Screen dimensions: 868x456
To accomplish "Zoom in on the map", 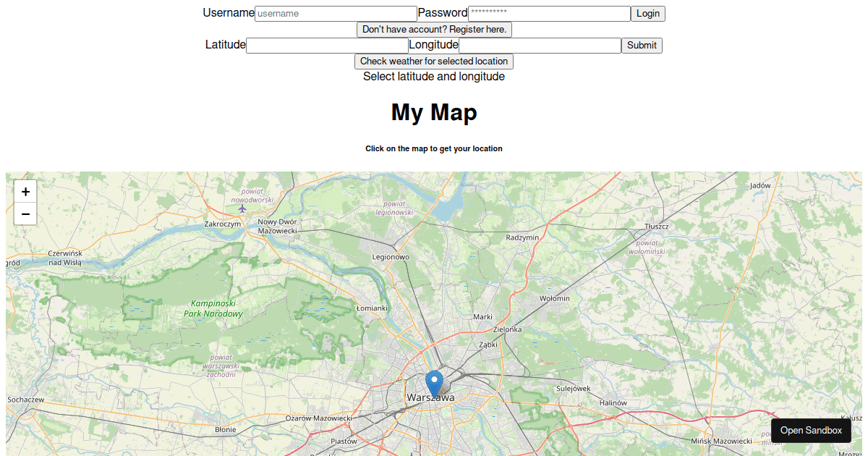I will [x=25, y=192].
